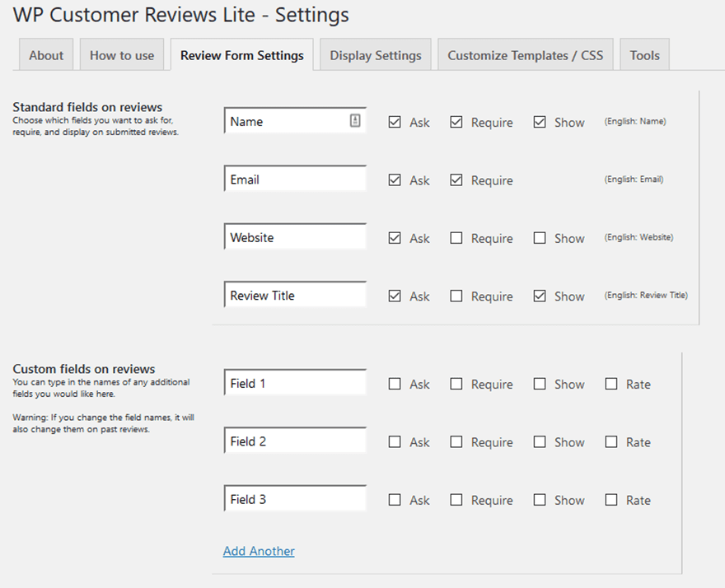Uncheck Ask for the Review Title field

point(395,296)
